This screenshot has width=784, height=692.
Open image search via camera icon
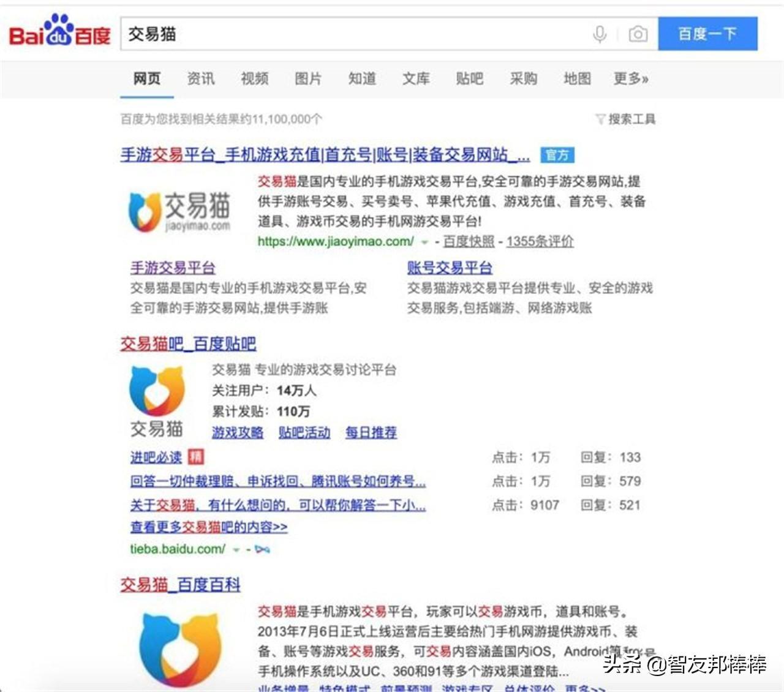638,34
